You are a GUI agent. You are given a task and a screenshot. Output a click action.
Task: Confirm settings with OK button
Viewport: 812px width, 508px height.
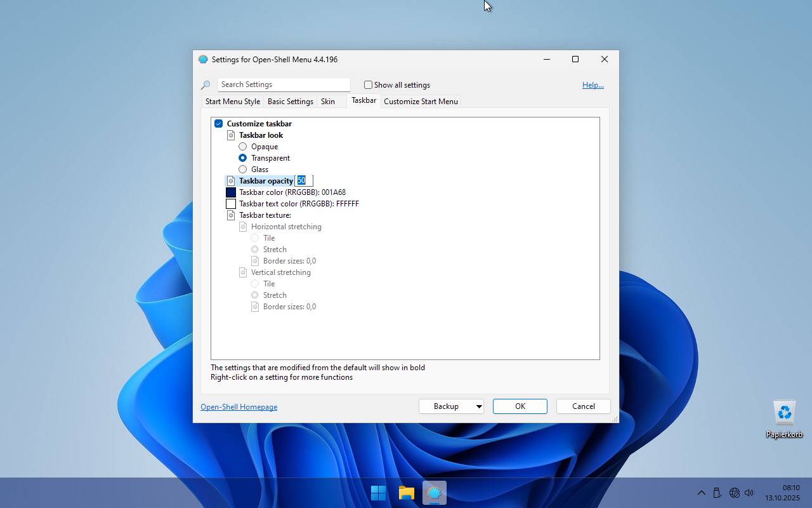[x=520, y=406]
